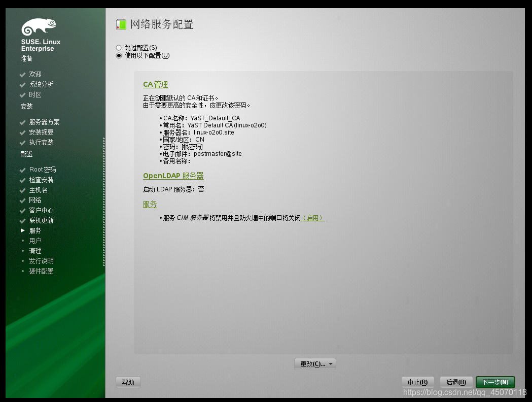Image resolution: width=532 pixels, height=402 pixels.
Task: Click the 硬件配置 step in sidebar
Action: click(x=41, y=271)
